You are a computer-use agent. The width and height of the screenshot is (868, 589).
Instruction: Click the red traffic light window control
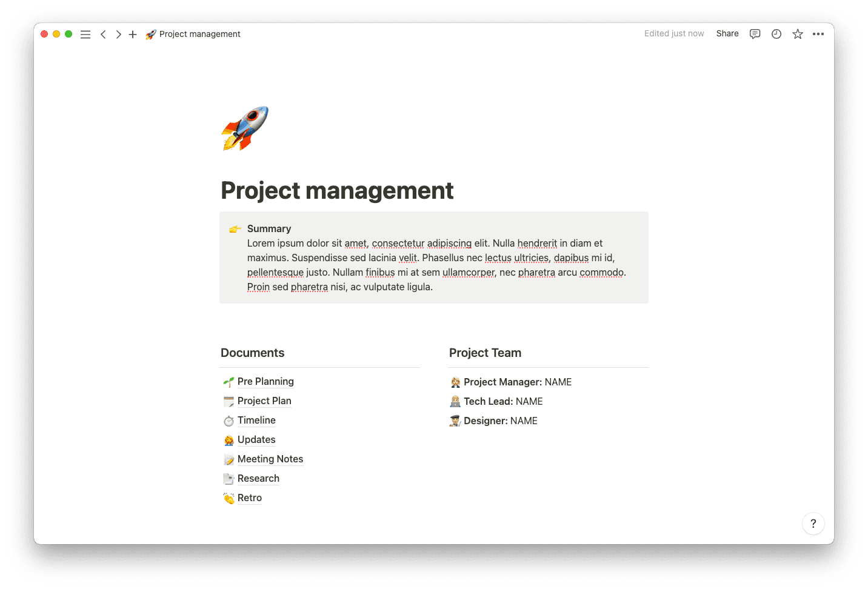tap(44, 35)
